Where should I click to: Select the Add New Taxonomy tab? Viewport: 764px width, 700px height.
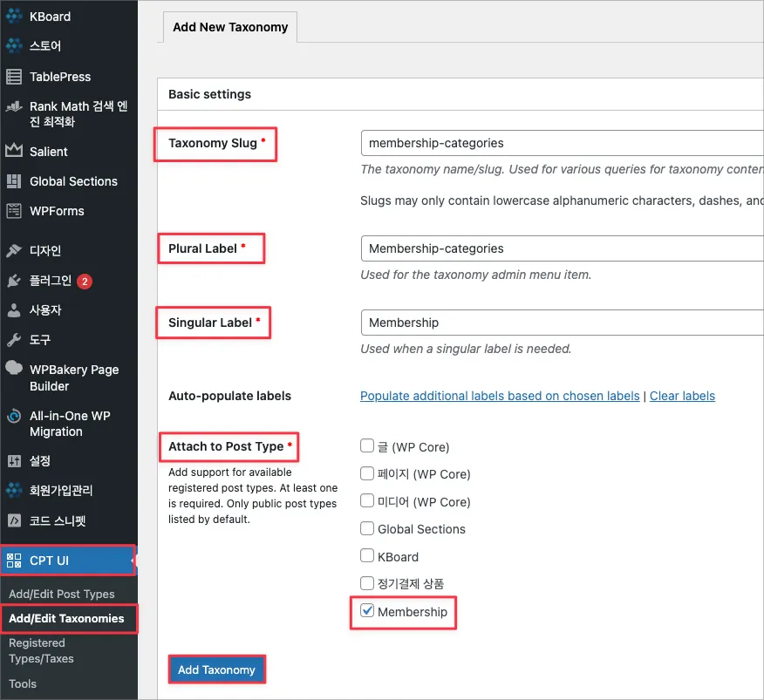(x=230, y=27)
